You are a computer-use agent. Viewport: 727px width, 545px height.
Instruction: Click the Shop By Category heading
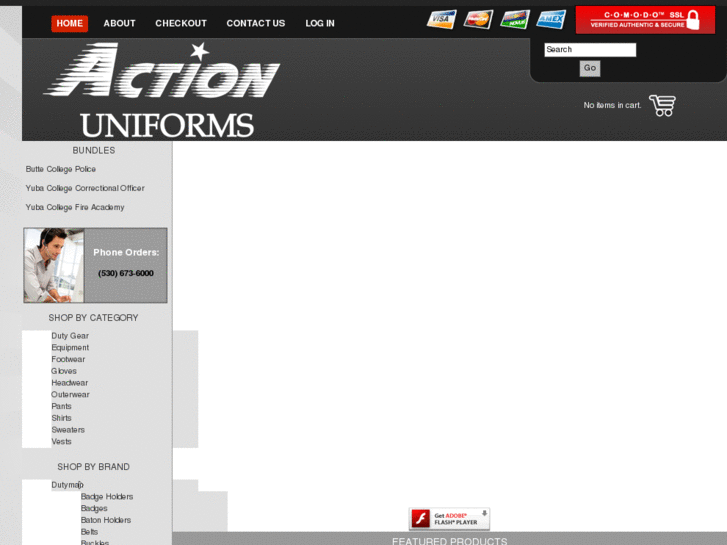click(93, 318)
